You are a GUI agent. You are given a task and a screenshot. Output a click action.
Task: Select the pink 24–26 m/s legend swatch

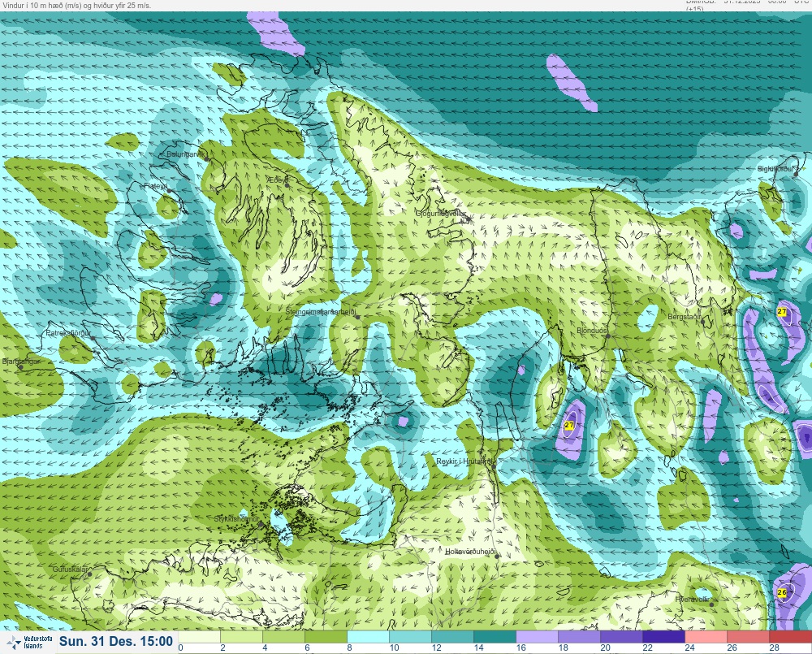(706, 636)
